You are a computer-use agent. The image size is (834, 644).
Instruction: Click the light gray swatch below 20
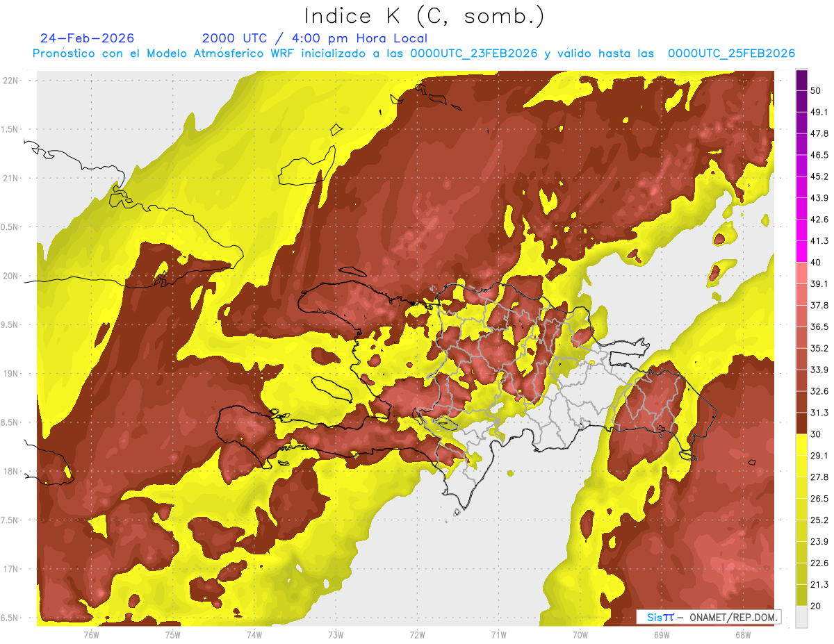pyautogui.click(x=801, y=616)
